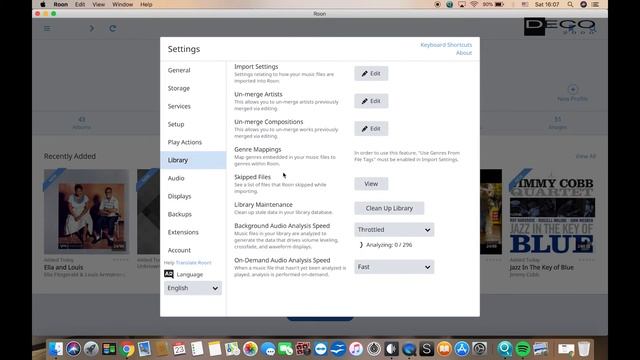
Task: Click Edit for Un-merge Artists
Action: click(371, 101)
